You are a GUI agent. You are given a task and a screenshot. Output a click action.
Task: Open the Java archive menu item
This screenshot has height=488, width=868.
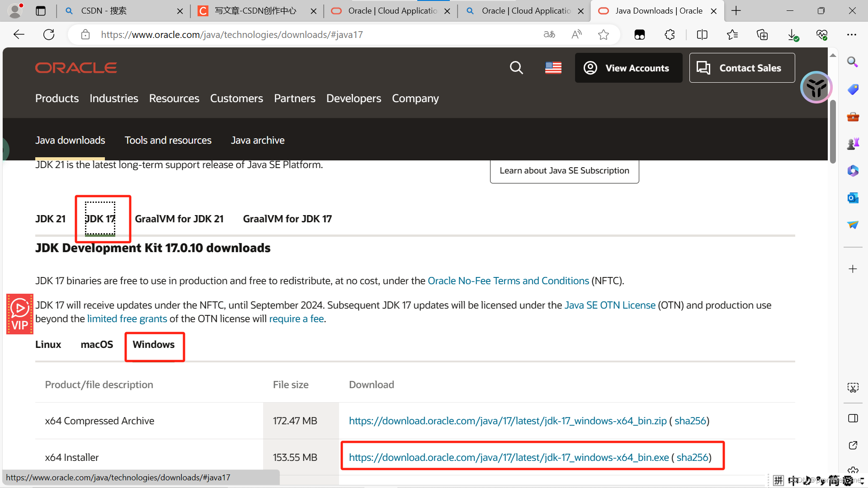(258, 141)
